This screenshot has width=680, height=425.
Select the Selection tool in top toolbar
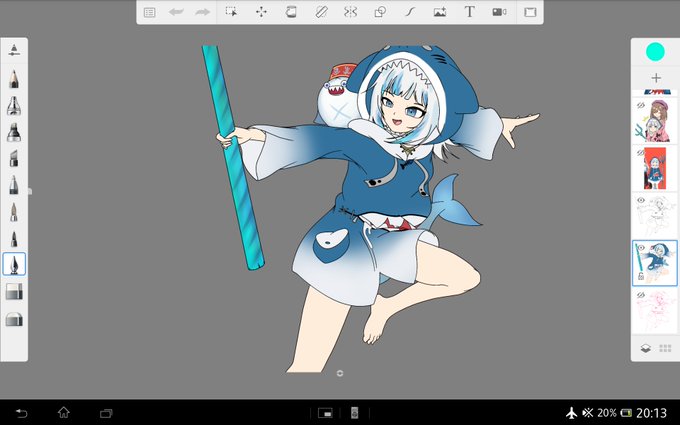pyautogui.click(x=231, y=12)
